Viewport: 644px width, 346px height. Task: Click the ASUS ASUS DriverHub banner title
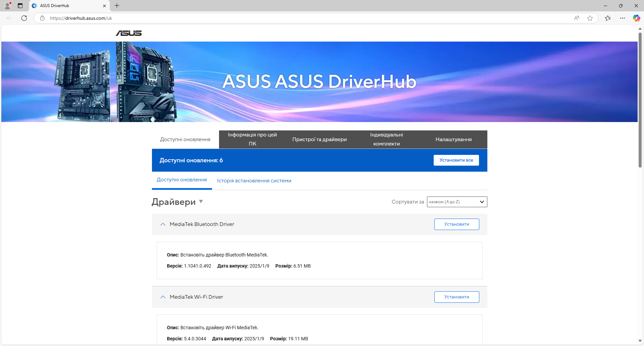tap(319, 81)
